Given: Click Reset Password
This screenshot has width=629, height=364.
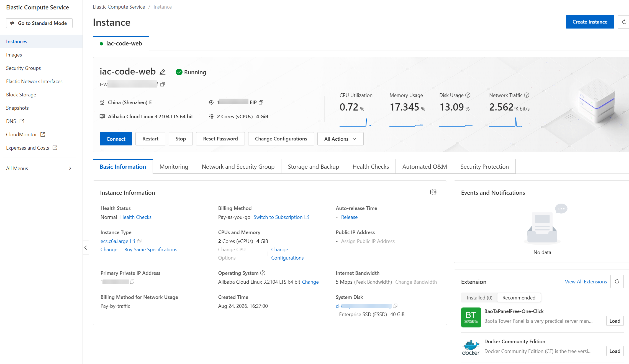Looking at the screenshot, I should pyautogui.click(x=220, y=139).
